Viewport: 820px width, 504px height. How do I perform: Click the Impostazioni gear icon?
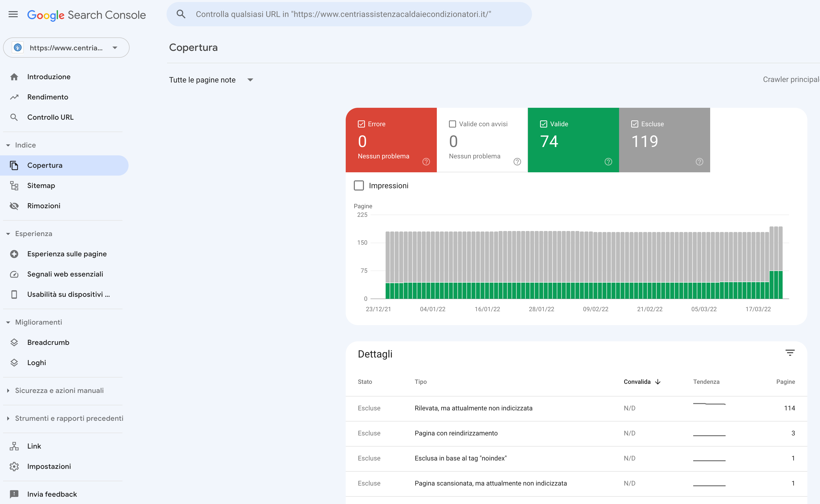coord(14,466)
